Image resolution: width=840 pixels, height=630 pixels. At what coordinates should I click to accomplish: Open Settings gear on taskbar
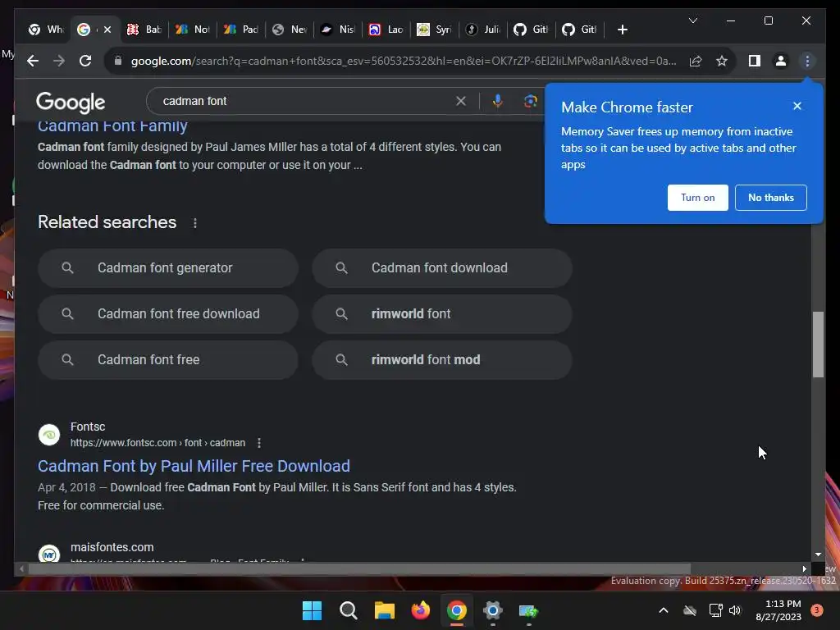[493, 610]
